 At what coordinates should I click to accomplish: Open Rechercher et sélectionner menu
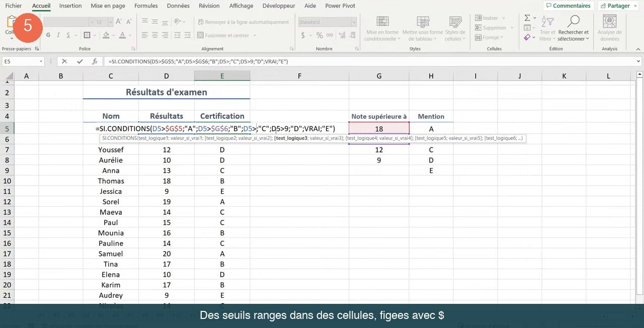[573, 29]
